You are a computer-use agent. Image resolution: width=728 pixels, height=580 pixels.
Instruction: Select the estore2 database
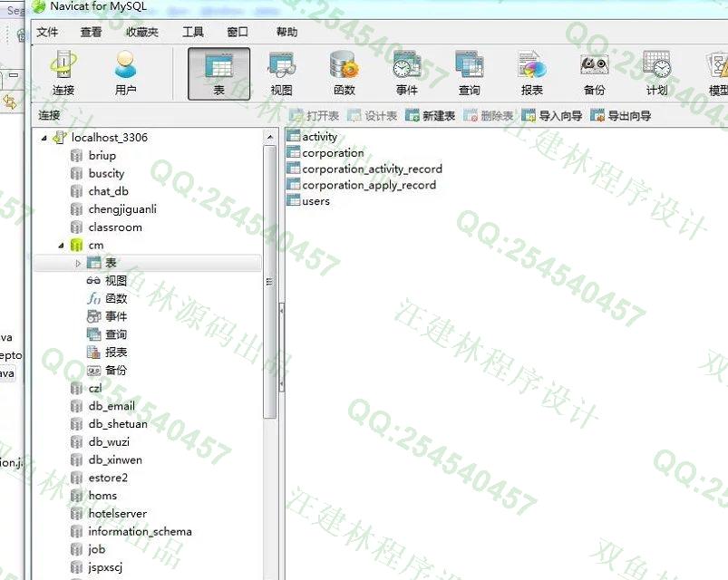coord(108,478)
